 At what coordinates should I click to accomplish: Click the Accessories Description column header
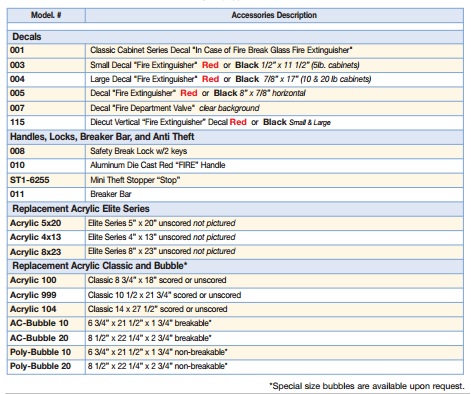(x=274, y=15)
